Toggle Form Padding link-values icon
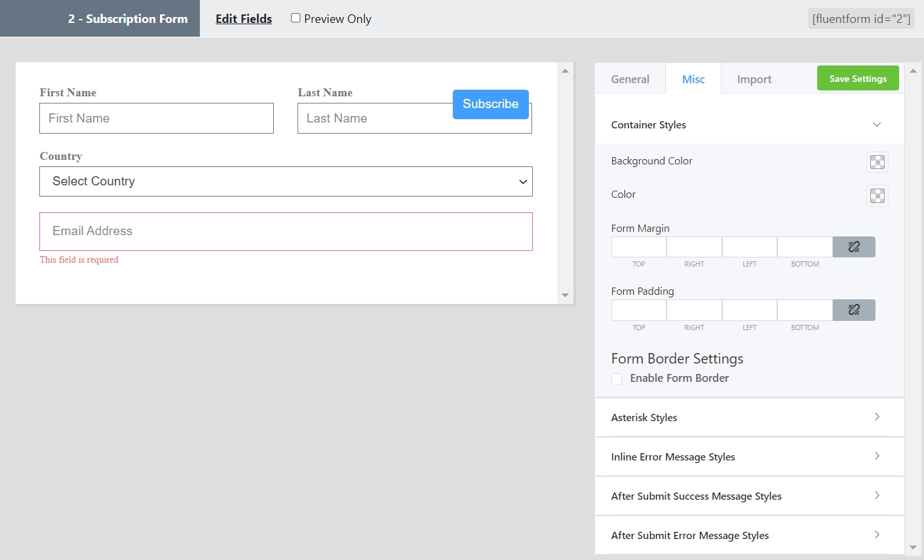Image resolution: width=924 pixels, height=560 pixels. pos(854,310)
